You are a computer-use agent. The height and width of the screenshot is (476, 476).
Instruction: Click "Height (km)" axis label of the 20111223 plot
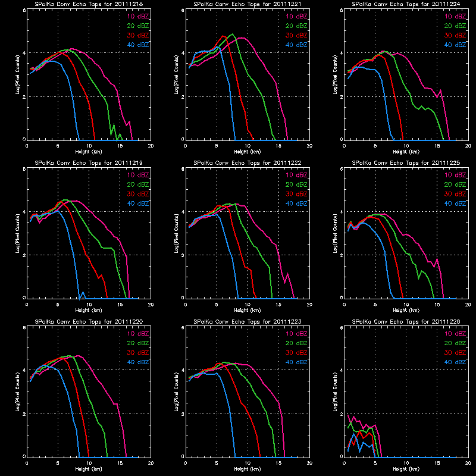(x=248, y=469)
